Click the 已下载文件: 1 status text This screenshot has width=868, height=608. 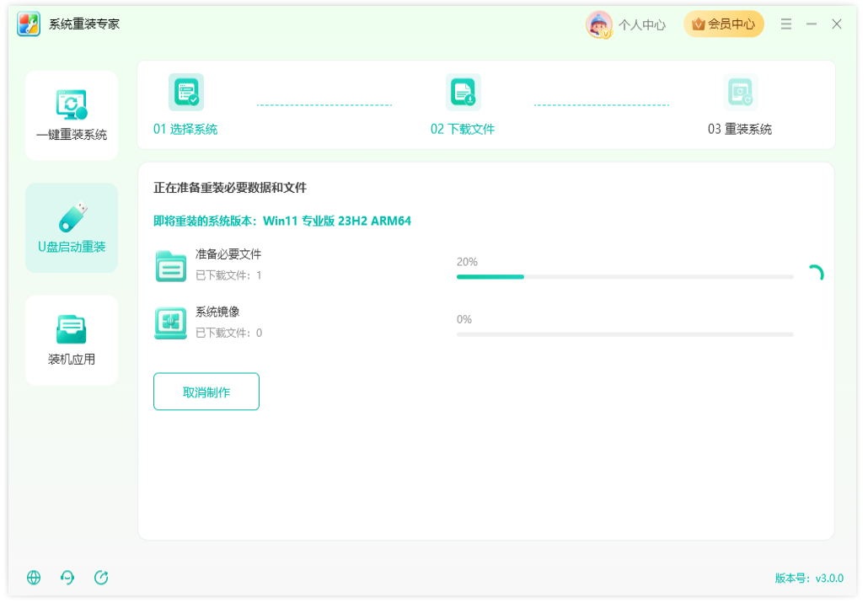228,275
